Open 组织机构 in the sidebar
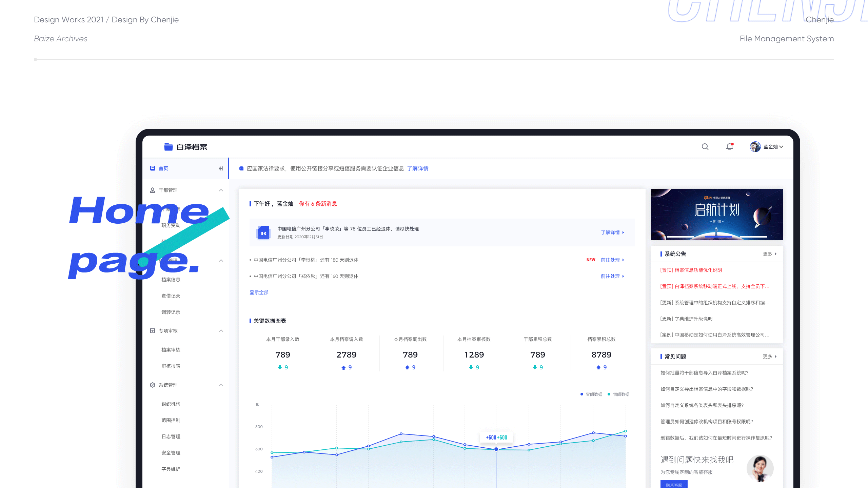The width and height of the screenshot is (868, 488). (x=171, y=404)
